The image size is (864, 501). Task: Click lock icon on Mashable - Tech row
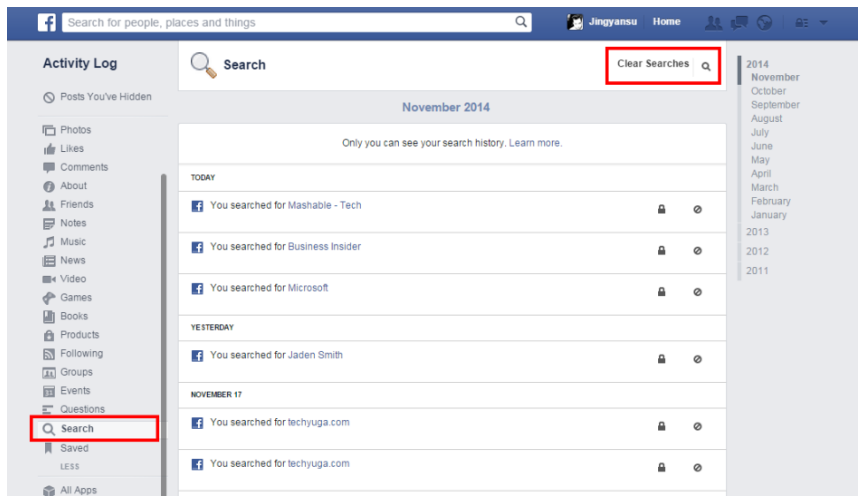[x=661, y=209]
